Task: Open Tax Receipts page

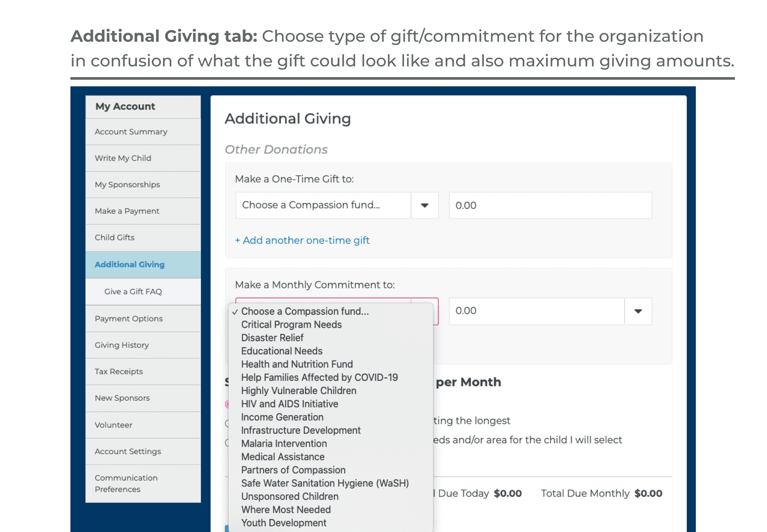Action: (143, 372)
